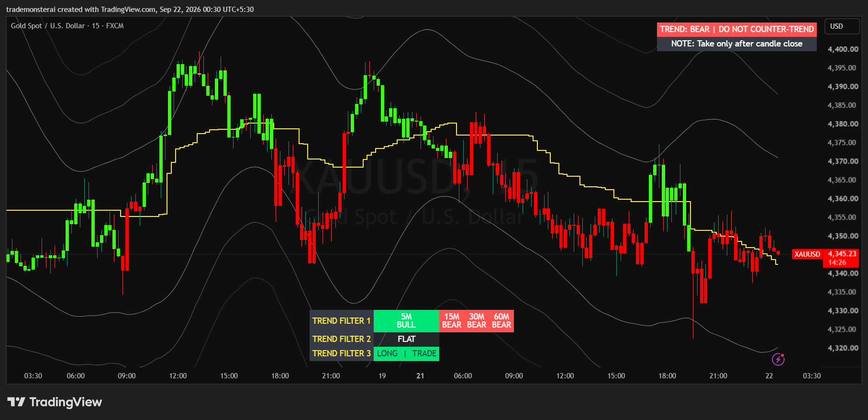The image size is (868, 420).
Task: Select the 4,390.00 price axis label
Action: click(843, 87)
